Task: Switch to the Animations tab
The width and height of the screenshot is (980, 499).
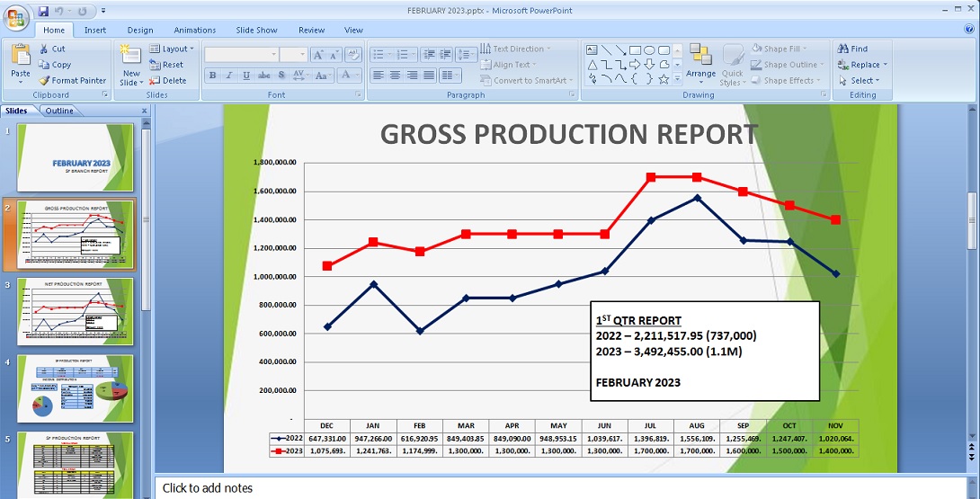Action: pyautogui.click(x=194, y=30)
